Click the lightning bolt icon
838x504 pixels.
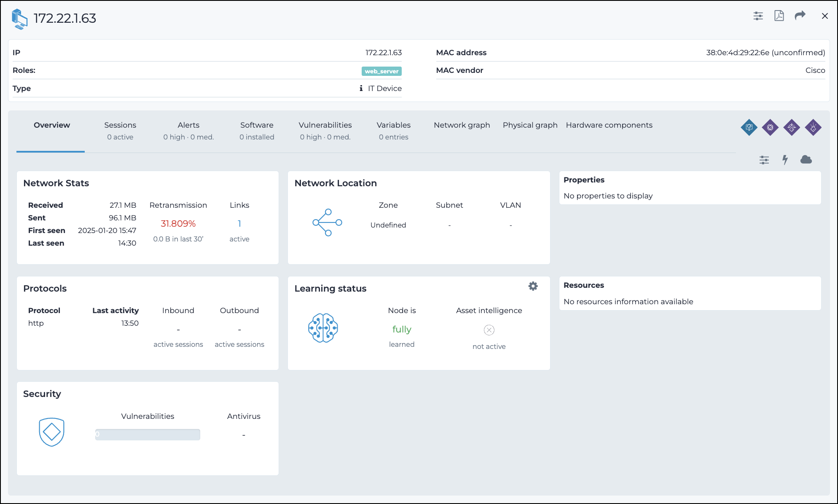[x=785, y=160]
